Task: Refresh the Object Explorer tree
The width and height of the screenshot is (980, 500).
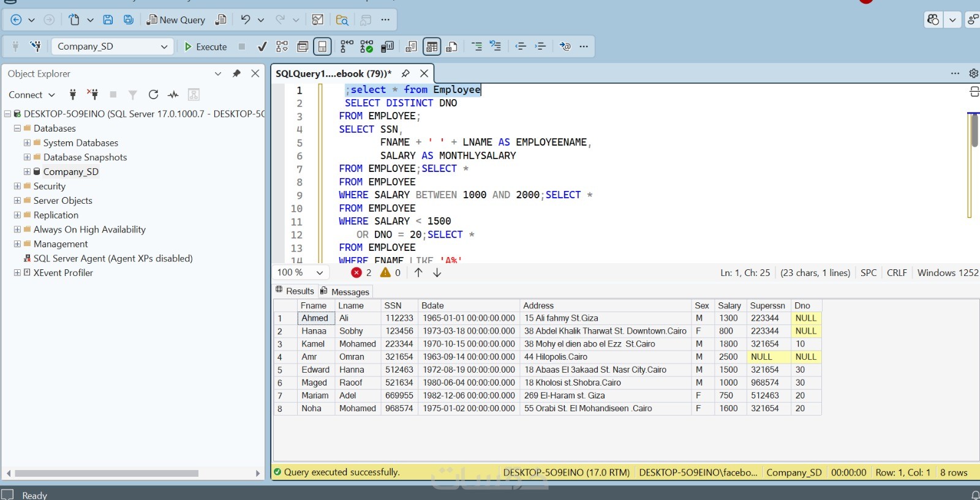Action: tap(153, 94)
